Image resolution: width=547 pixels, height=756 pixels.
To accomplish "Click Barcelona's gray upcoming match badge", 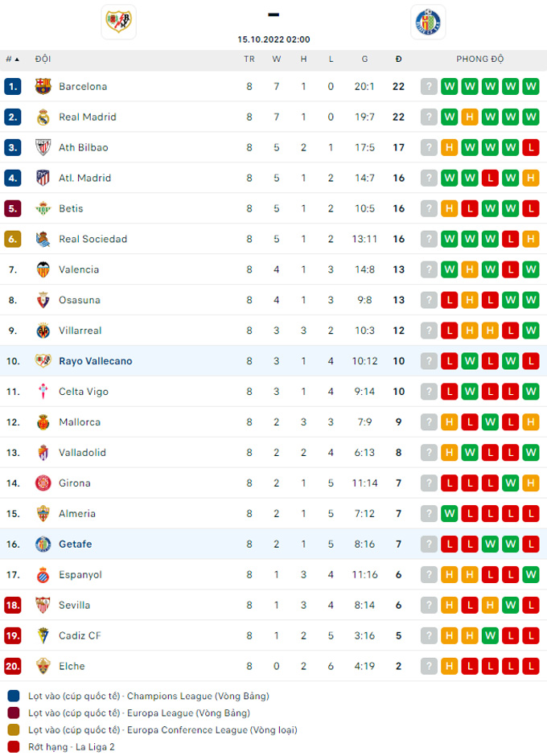I will click(429, 87).
